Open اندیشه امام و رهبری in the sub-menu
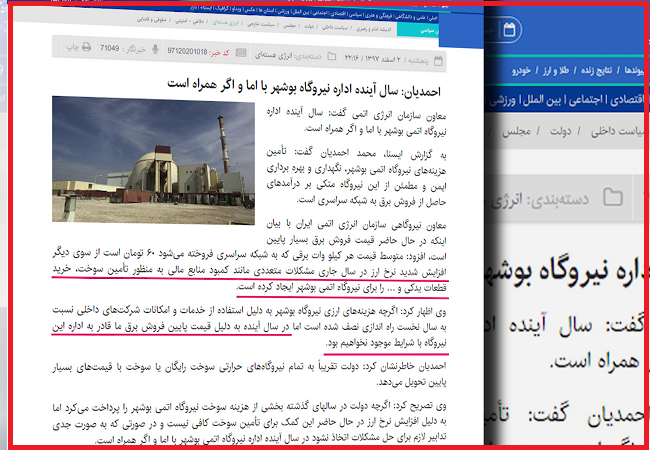The height and width of the screenshot is (450, 650). tap(374, 29)
